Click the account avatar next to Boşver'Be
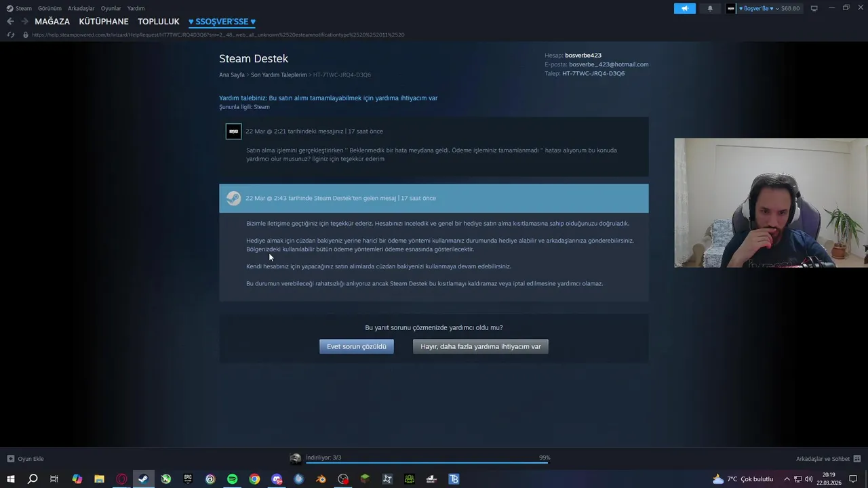This screenshot has height=488, width=868. (731, 9)
